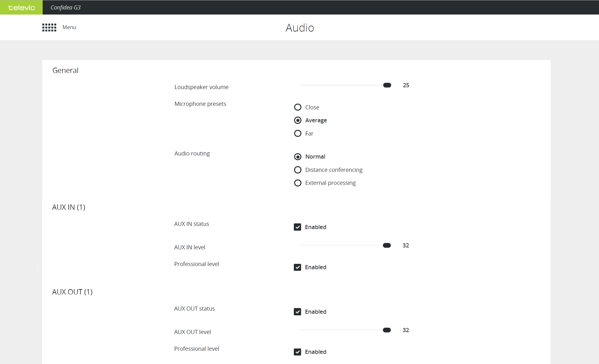
Task: Click the Loudspeaker volume value 25
Action: click(x=406, y=85)
